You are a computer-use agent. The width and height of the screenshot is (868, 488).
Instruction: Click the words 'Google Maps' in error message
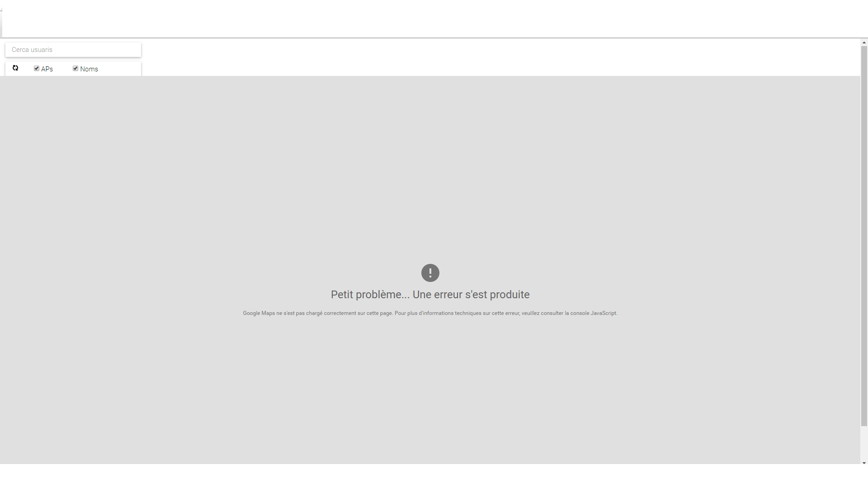[x=259, y=313]
